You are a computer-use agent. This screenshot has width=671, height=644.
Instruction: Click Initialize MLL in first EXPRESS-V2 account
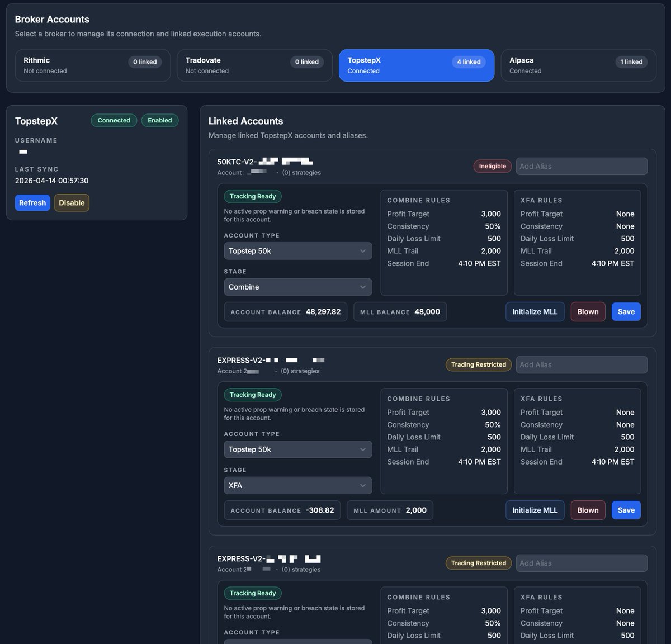[x=535, y=510]
